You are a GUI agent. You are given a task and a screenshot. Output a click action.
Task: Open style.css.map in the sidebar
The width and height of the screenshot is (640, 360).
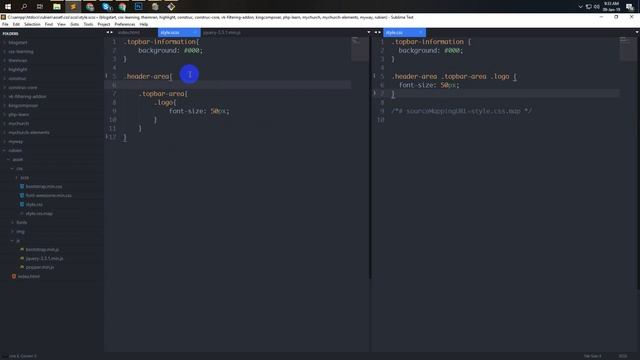click(39, 213)
